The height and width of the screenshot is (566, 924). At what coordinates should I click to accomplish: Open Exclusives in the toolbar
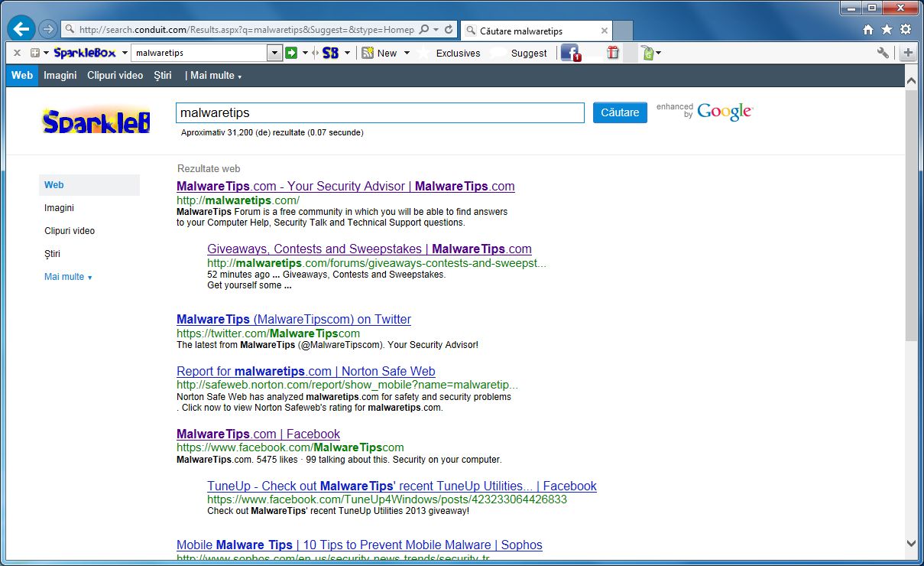tap(458, 53)
